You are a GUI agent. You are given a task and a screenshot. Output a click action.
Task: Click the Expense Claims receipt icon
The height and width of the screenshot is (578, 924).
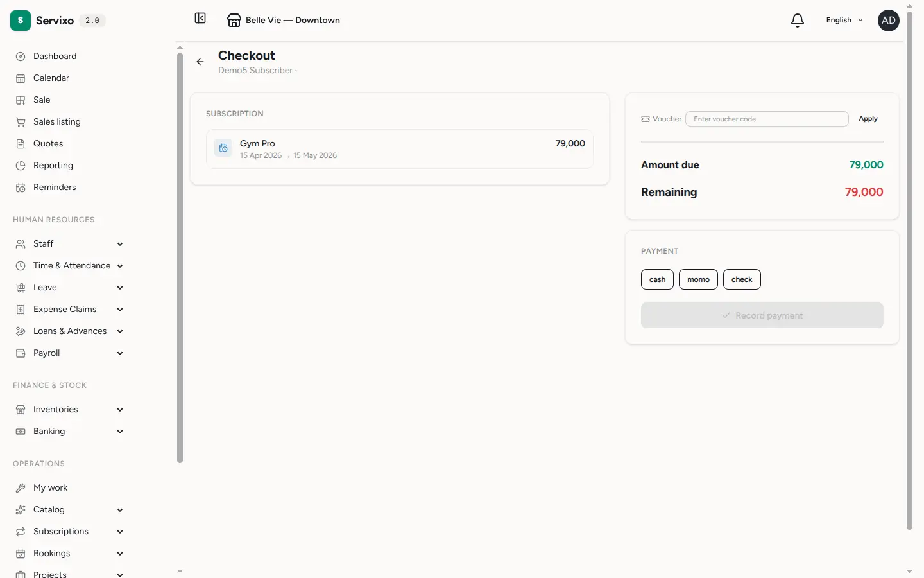click(x=21, y=310)
